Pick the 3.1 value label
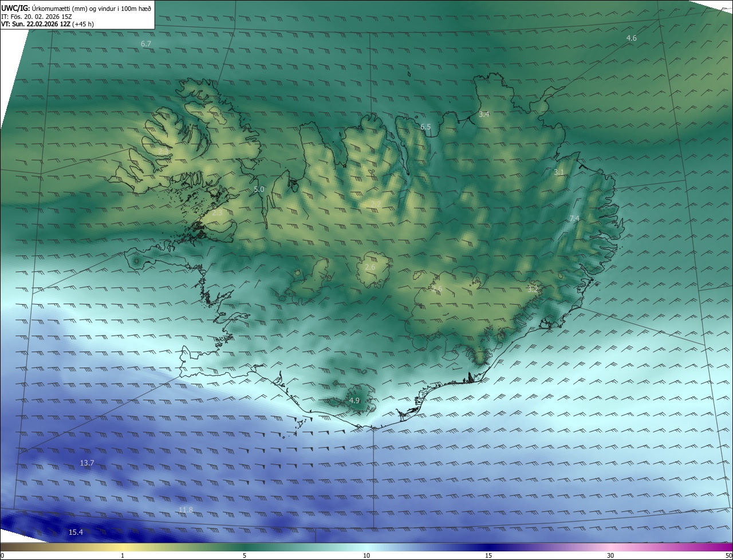The width and height of the screenshot is (733, 560). (559, 172)
